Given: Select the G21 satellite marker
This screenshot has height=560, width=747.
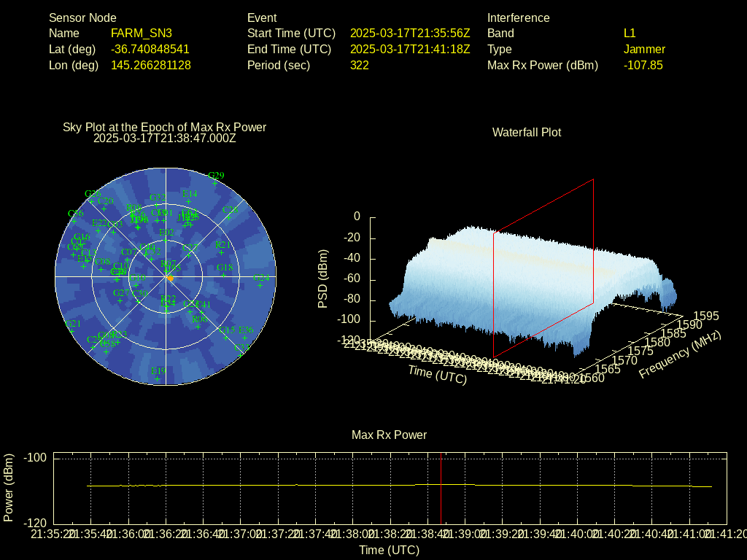Looking at the screenshot, I should coord(72,330).
